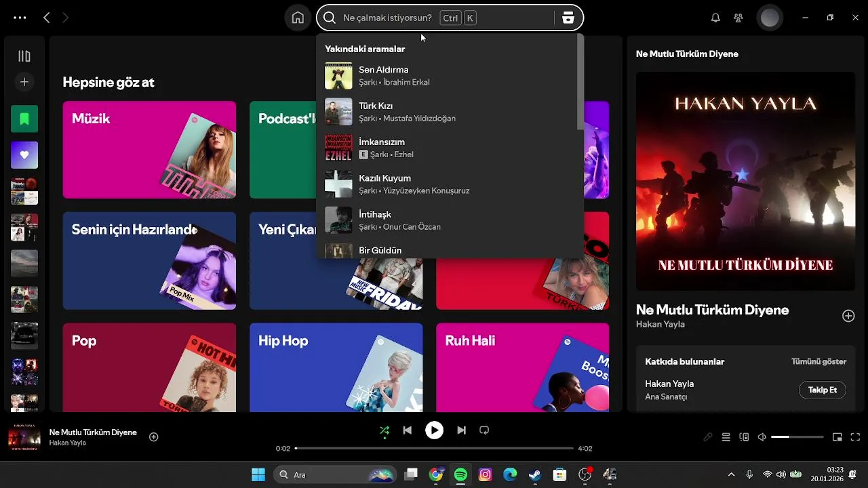Screen dimensions: 868x488
Task: Open 'Hakan Yayla' artist link under the panel song title
Action: click(x=660, y=324)
